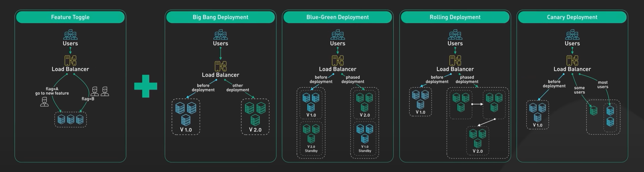The image size is (644, 172).
Task: Click 'V 2.0' label in Big Bang panel
Action: click(255, 130)
